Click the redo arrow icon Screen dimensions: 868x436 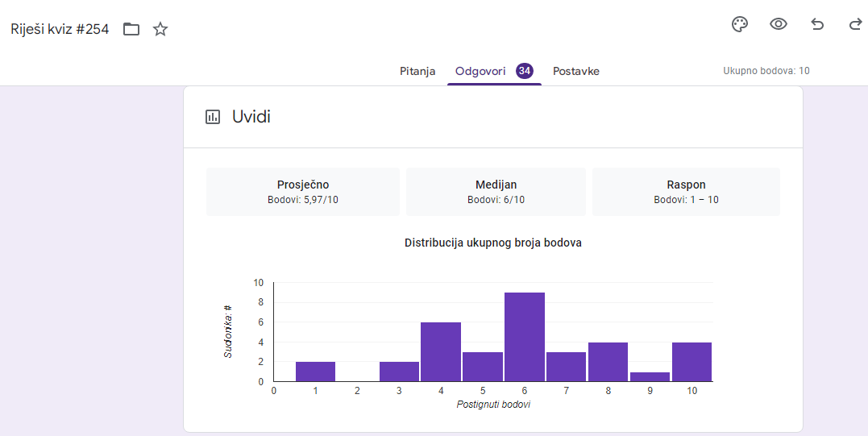(855, 24)
